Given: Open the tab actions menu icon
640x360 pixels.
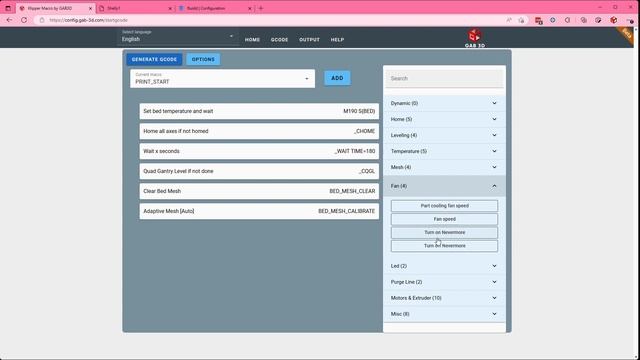Looking at the screenshot, I should tap(8, 8).
